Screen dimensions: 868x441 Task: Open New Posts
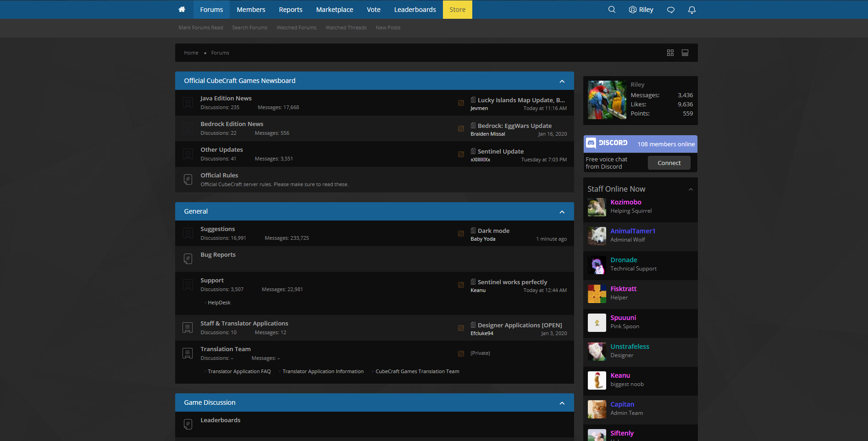tap(388, 28)
